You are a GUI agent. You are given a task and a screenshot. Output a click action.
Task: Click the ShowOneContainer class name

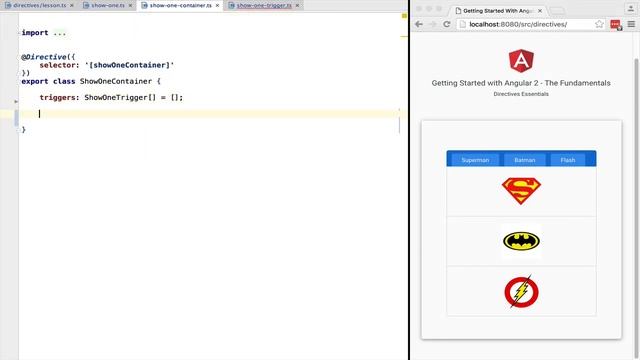click(x=116, y=81)
